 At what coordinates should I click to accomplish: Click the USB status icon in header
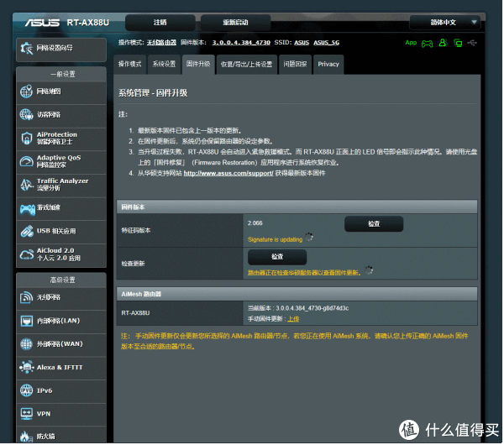click(x=473, y=43)
